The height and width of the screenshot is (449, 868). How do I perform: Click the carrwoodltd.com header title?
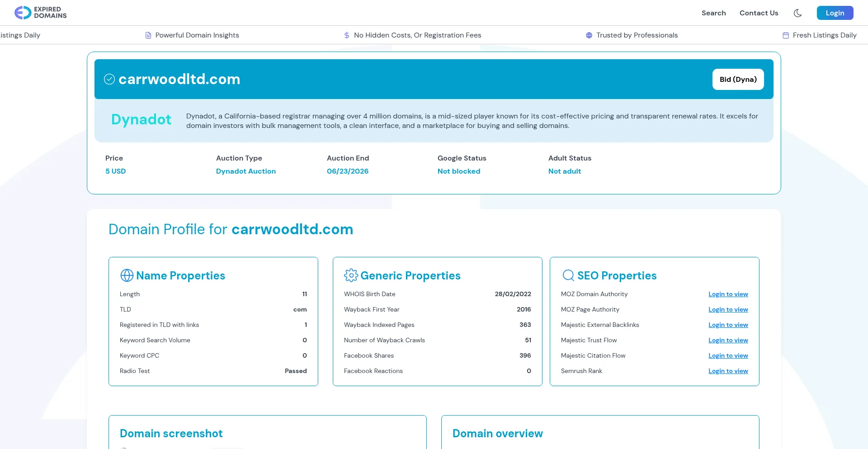click(x=179, y=80)
